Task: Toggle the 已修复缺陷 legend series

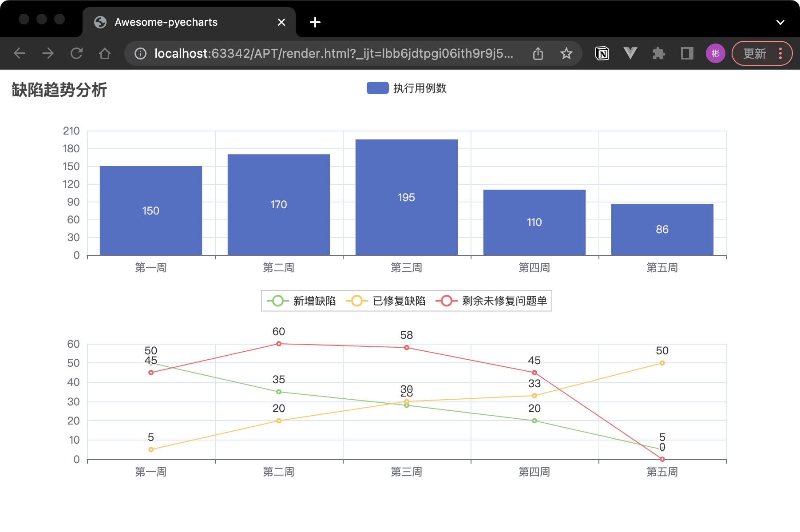Action: click(x=386, y=301)
